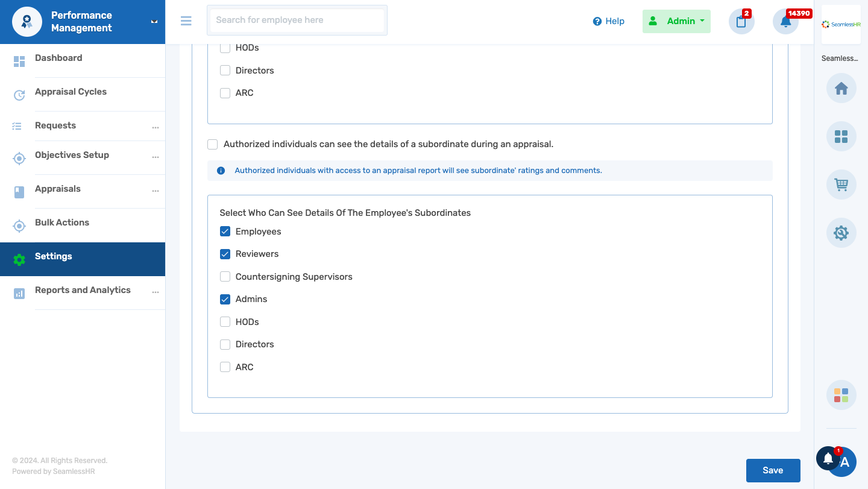868x489 pixels.
Task: Click the Home icon in the right sidebar
Action: click(x=841, y=88)
